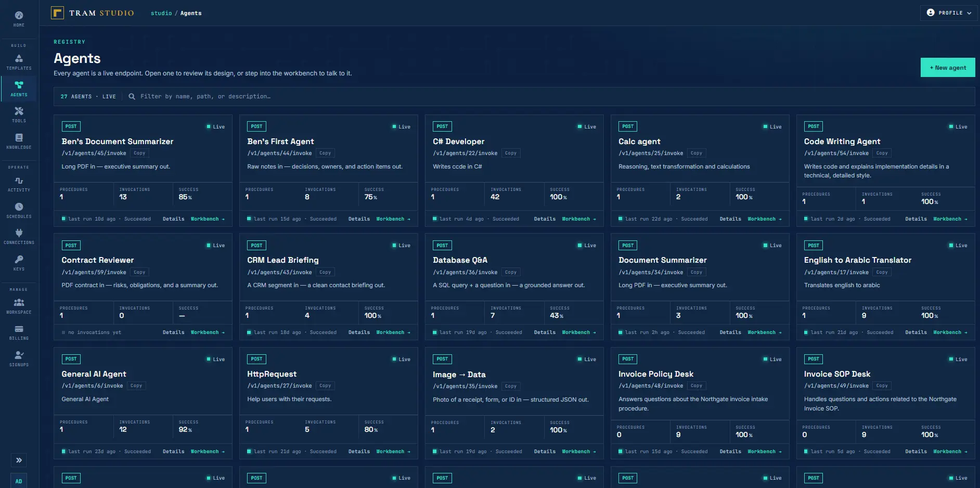The width and height of the screenshot is (980, 488).
Task: Open the Activity sidebar icon
Action: click(x=19, y=184)
